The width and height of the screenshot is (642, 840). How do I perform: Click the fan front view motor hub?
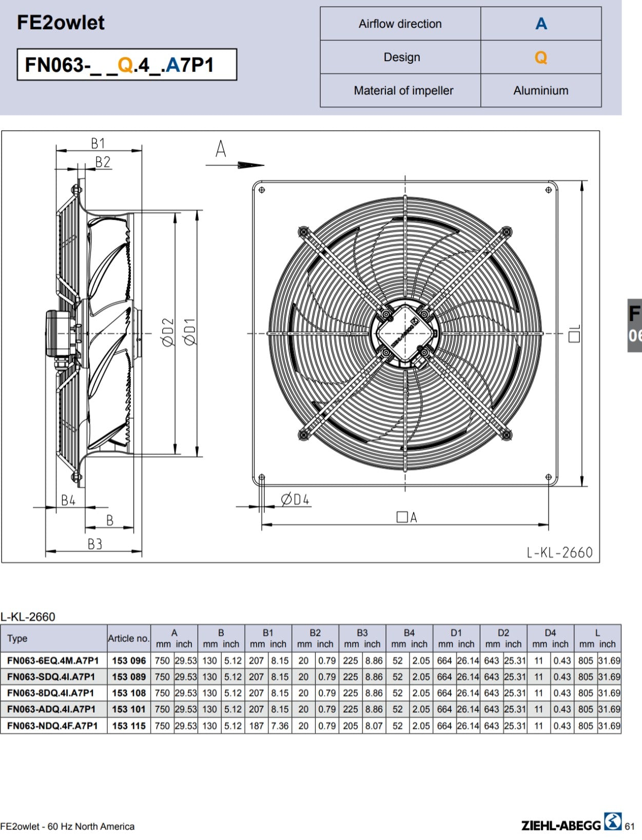[x=405, y=333]
